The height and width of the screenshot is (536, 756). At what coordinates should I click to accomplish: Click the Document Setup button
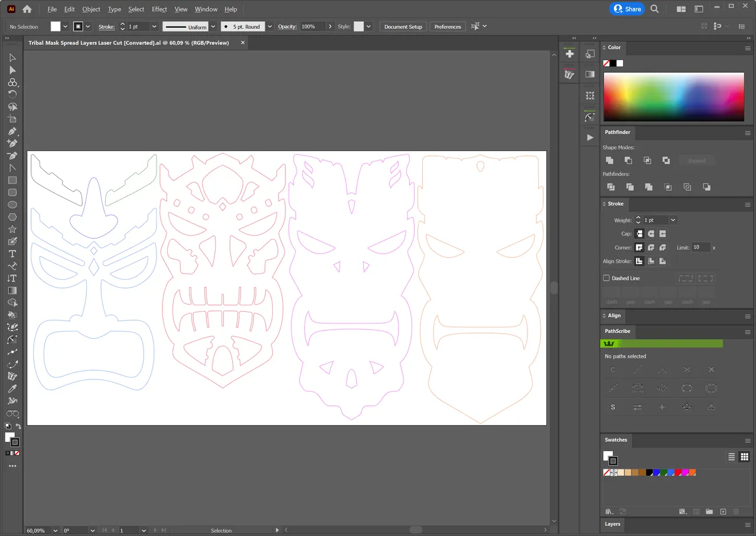point(403,27)
